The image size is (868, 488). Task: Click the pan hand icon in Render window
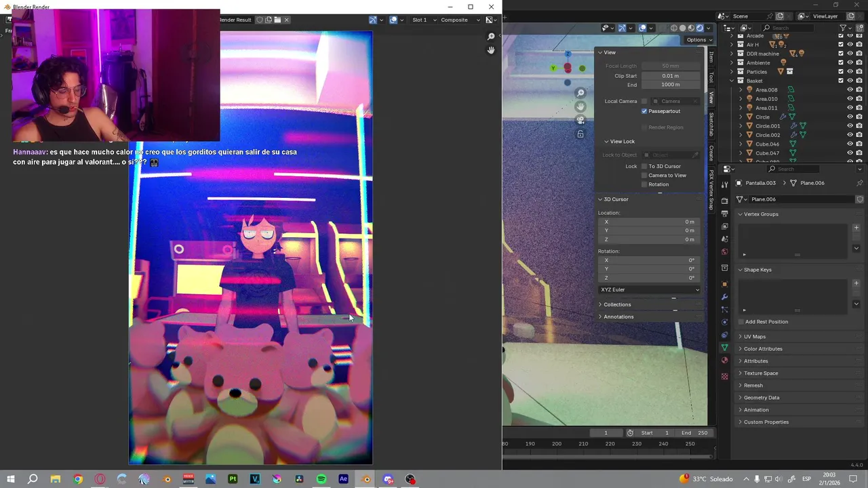point(491,50)
